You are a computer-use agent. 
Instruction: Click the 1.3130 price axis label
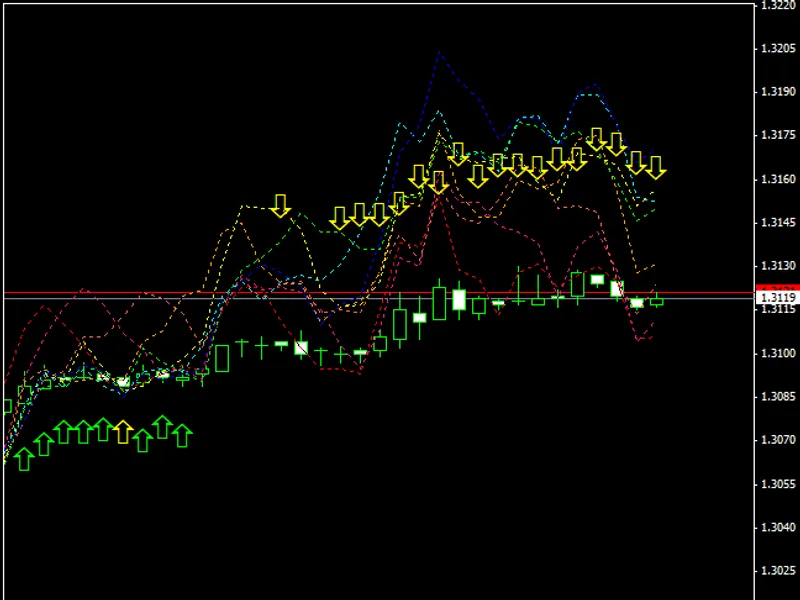click(x=778, y=266)
